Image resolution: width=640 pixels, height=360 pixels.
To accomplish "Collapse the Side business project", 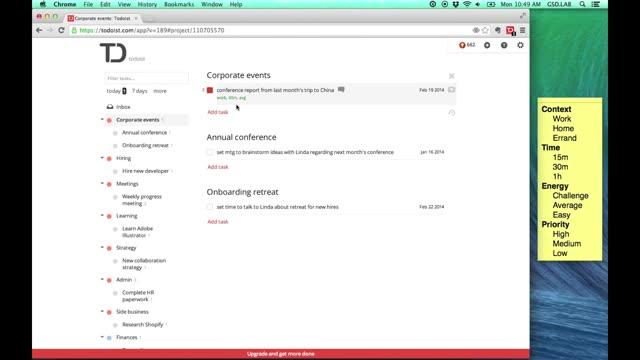I will point(102,311).
